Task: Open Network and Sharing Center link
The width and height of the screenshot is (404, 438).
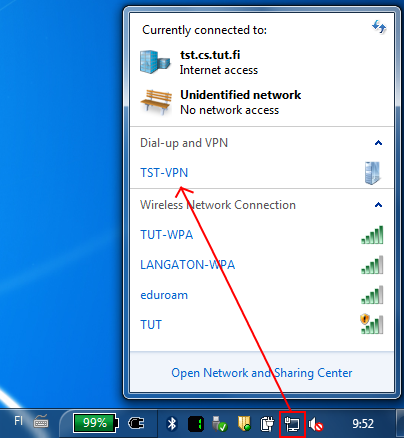Action: pos(262,373)
